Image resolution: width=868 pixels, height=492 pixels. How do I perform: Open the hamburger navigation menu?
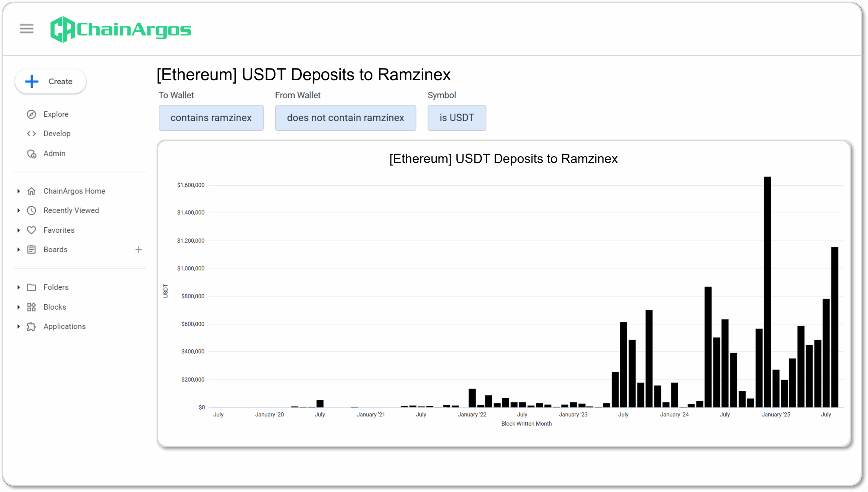26,29
